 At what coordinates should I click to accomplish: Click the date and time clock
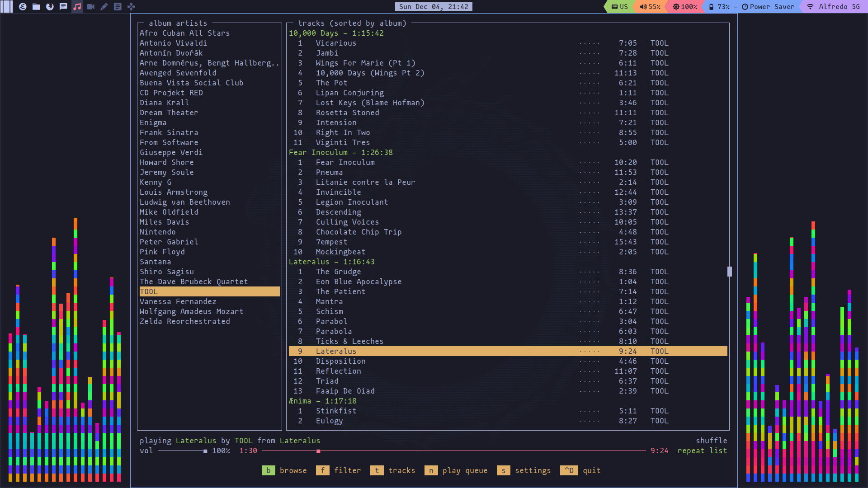[x=434, y=7]
